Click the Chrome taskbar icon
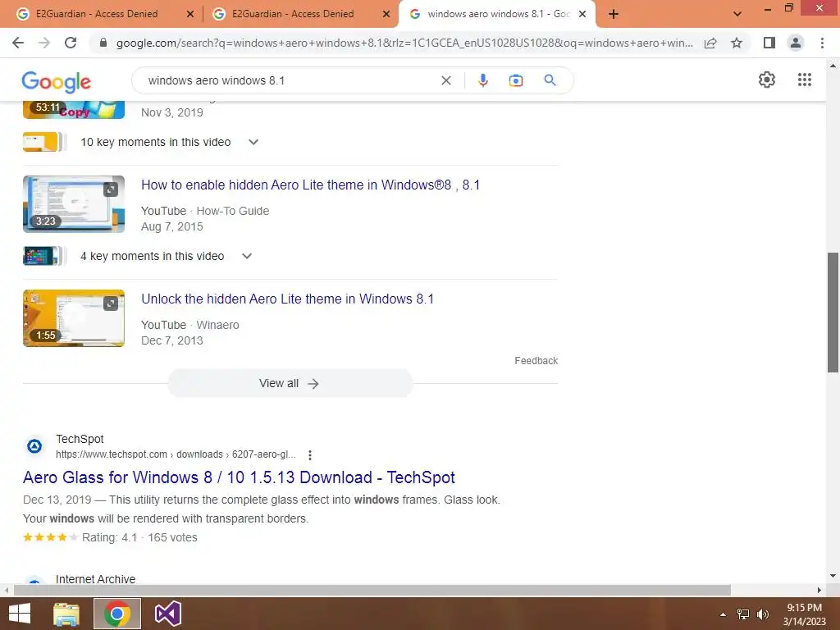Viewport: 840px width, 630px height. click(117, 614)
